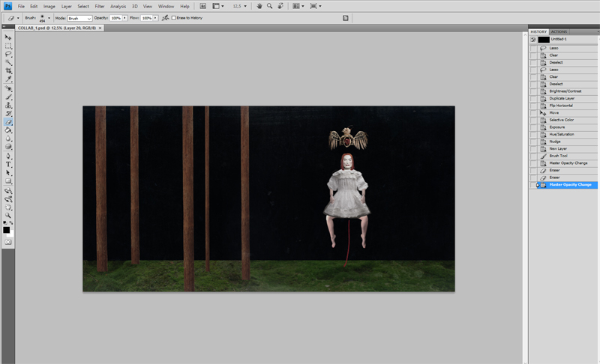Viewport: 600px width, 364px height.
Task: Set history brush source at Duplicate Layer state
Action: coord(533,98)
